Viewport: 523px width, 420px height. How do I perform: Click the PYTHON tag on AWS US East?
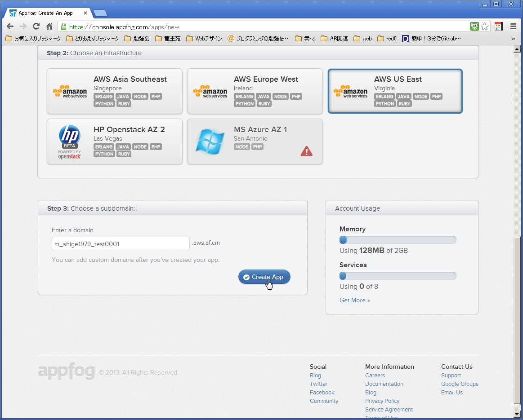pyautogui.click(x=385, y=104)
